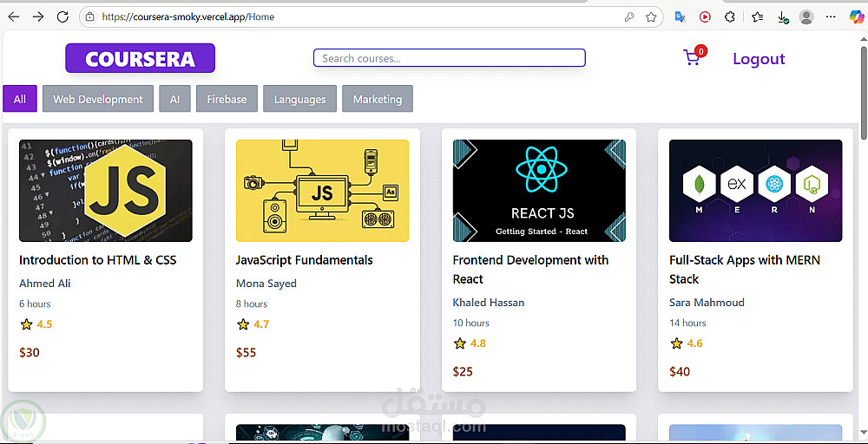The width and height of the screenshot is (868, 444).
Task: Click the COURSERA logo button
Action: pyautogui.click(x=140, y=59)
